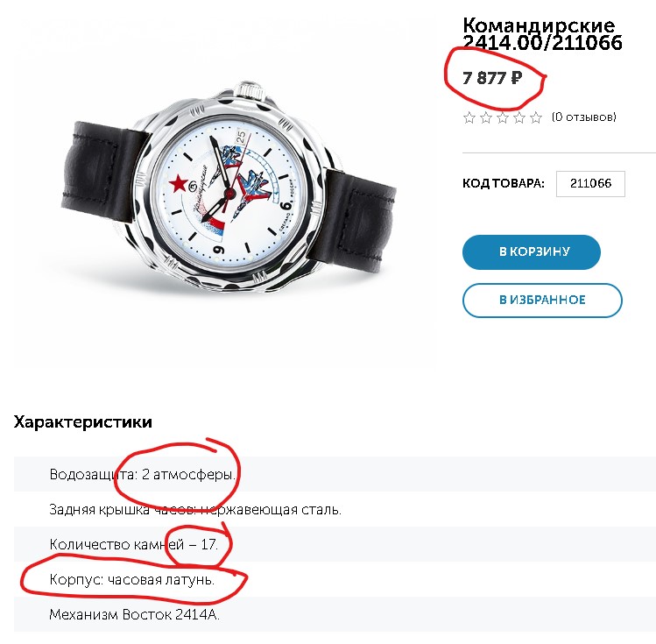Image resolution: width=656 pixels, height=644 pixels.
Task: Click the fourth rating star
Action: (x=519, y=117)
